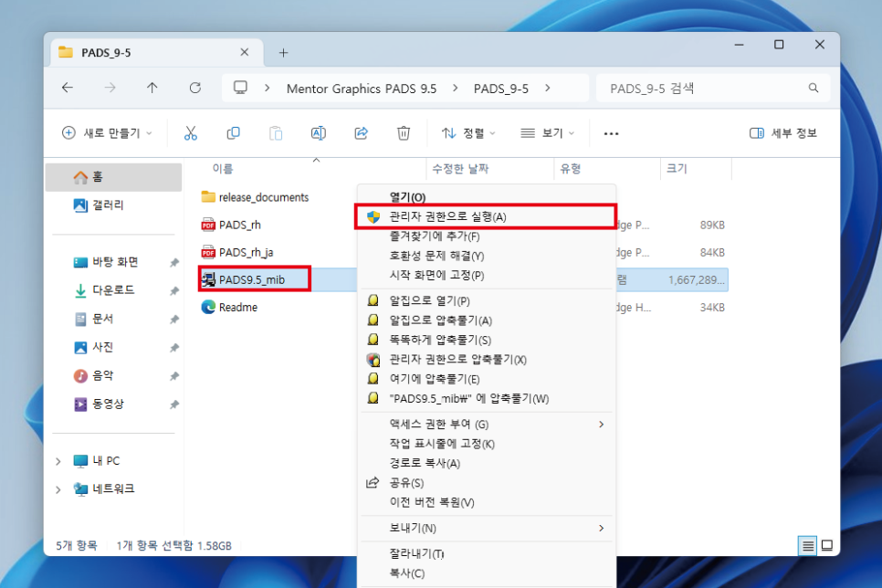Choose 잘라내기(T) in context menu
Image resolution: width=882 pixels, height=588 pixels.
tap(488, 554)
